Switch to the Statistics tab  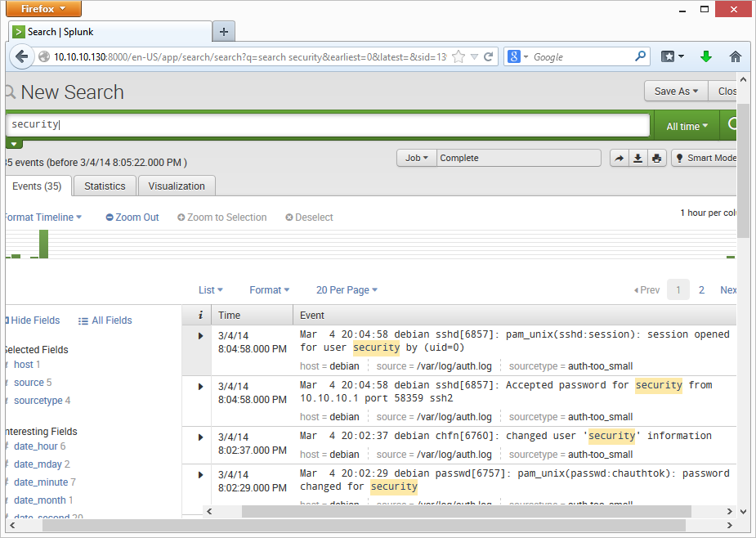pyautogui.click(x=105, y=186)
